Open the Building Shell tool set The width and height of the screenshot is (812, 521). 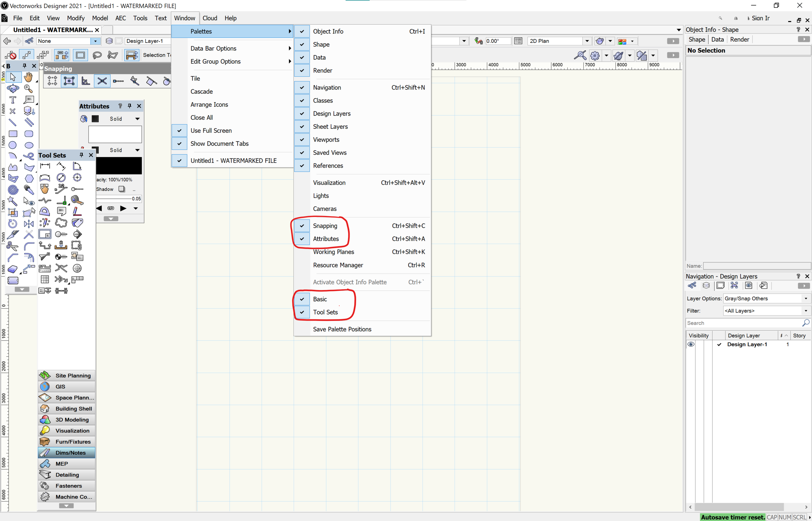[x=67, y=409]
